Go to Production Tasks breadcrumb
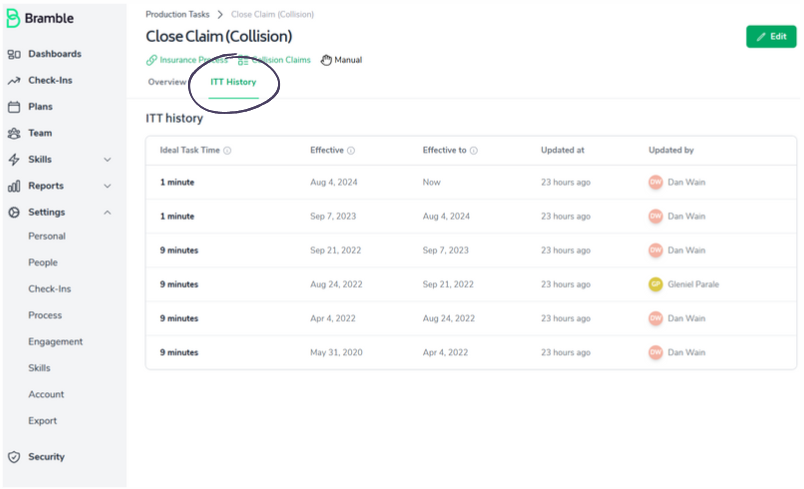804x489 pixels. point(177,15)
